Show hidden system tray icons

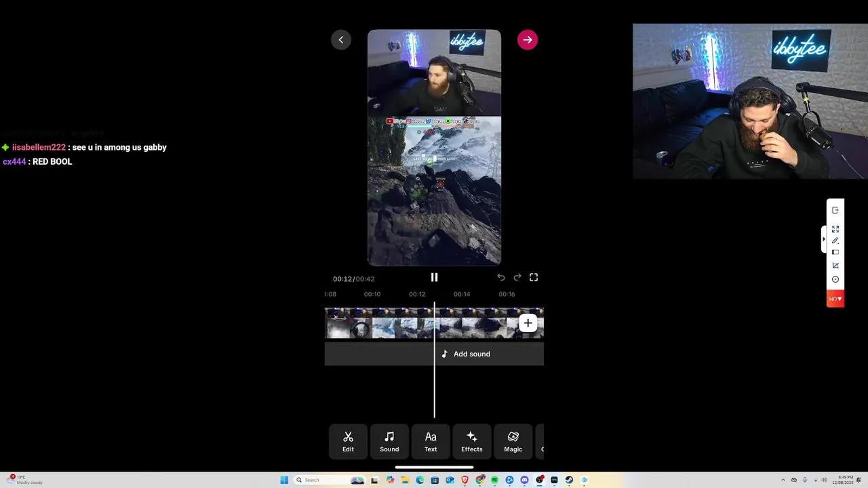[783, 480]
